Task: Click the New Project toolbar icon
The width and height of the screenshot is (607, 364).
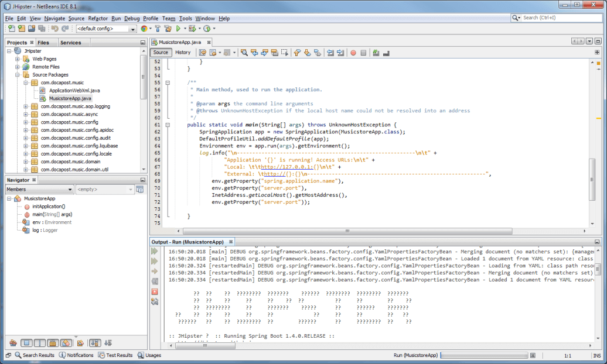Action: pyautogui.click(x=22, y=28)
